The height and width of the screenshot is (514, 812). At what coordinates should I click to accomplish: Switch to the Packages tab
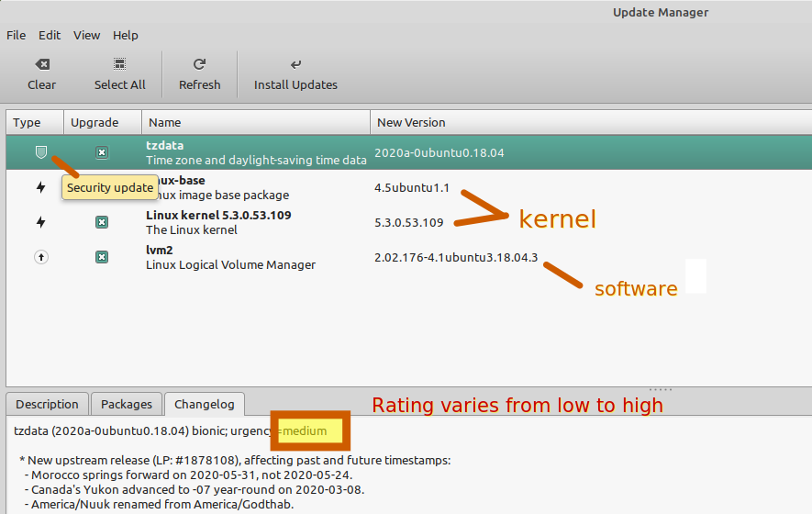[x=127, y=404]
